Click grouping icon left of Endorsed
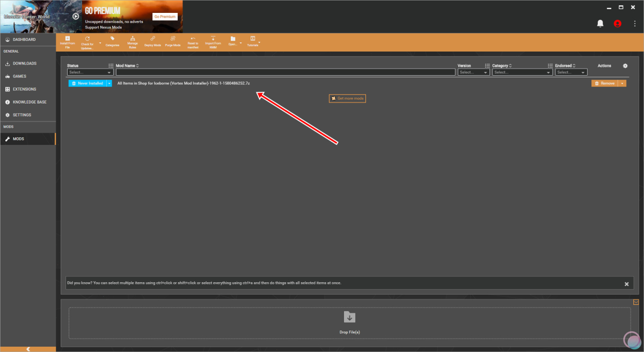Image resolution: width=644 pixels, height=352 pixels. (550, 65)
